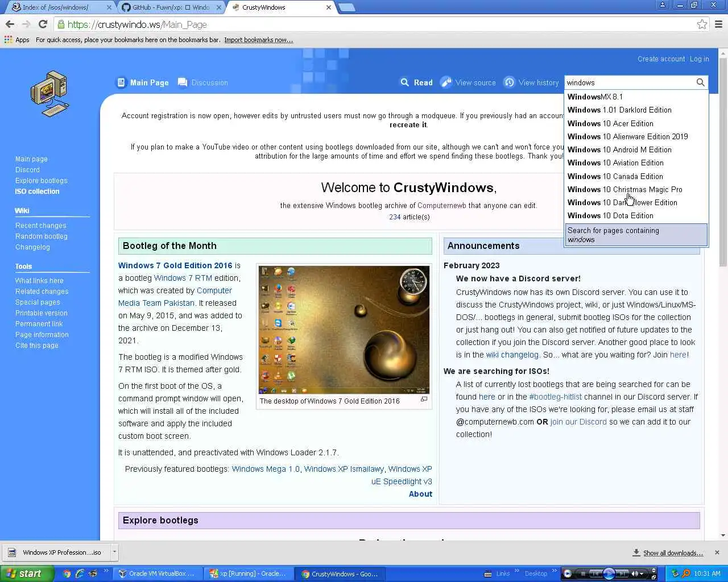This screenshot has width=728, height=582.
Task: Click the search magnifier button in wiki search box
Action: click(x=700, y=82)
